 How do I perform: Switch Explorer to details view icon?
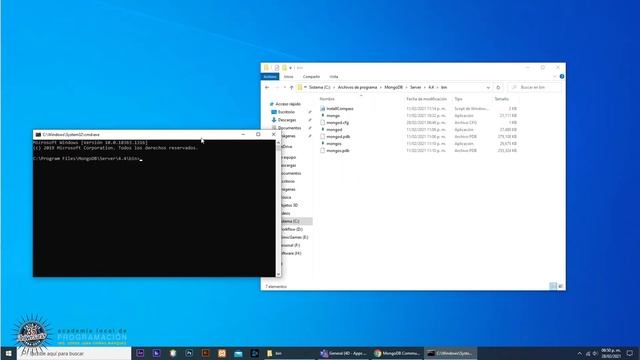[x=553, y=286]
